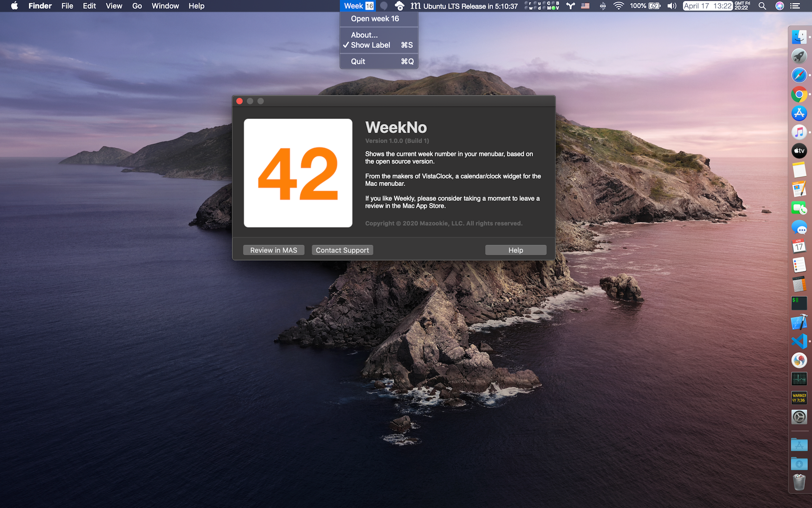The height and width of the screenshot is (508, 812).
Task: Open Apple TV from the Dock
Action: [x=799, y=151]
